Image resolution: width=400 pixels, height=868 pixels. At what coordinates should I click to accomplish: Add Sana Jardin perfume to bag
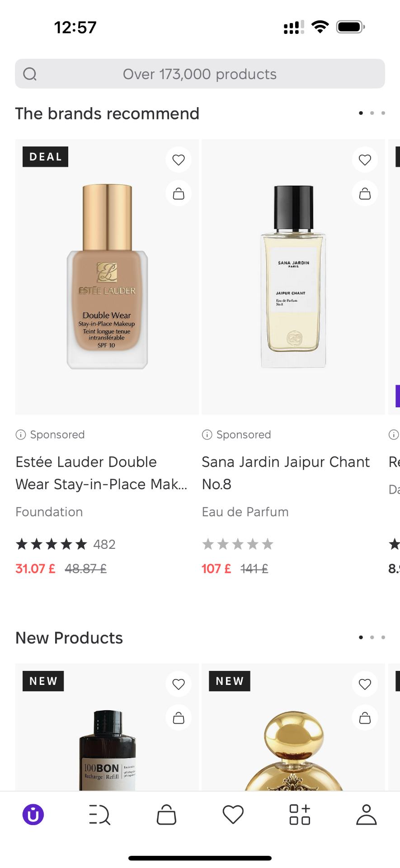coord(365,193)
